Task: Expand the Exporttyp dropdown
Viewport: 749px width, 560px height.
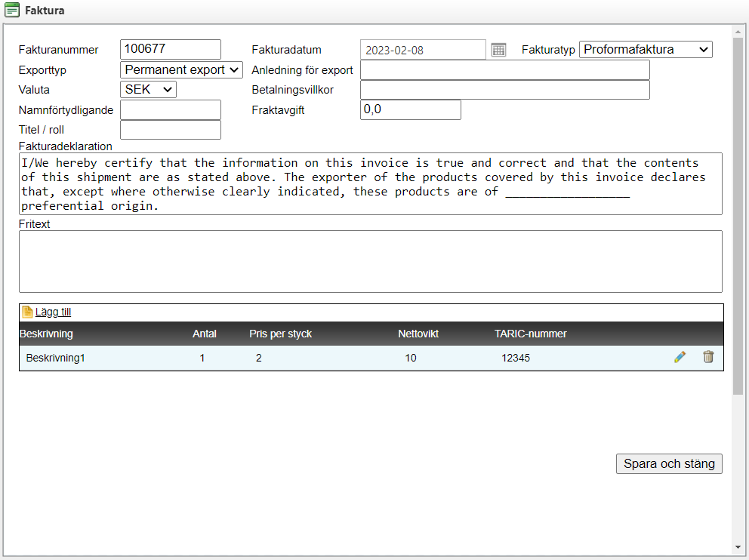Action: [181, 69]
